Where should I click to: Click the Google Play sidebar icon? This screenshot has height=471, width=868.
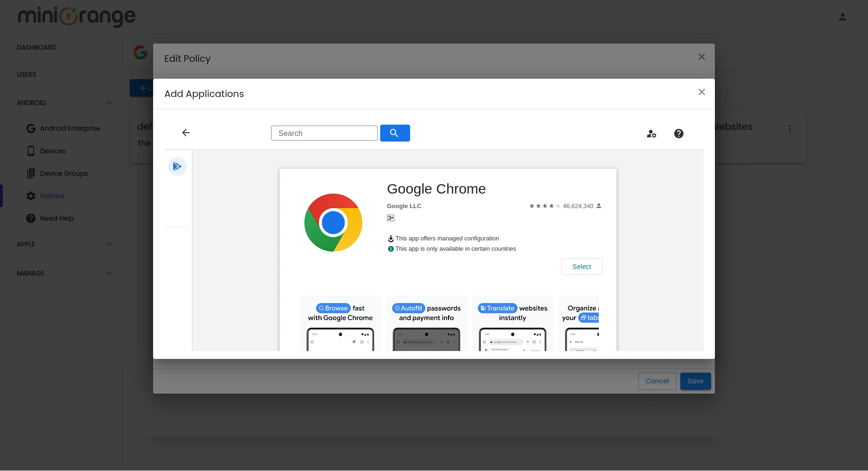point(177,166)
